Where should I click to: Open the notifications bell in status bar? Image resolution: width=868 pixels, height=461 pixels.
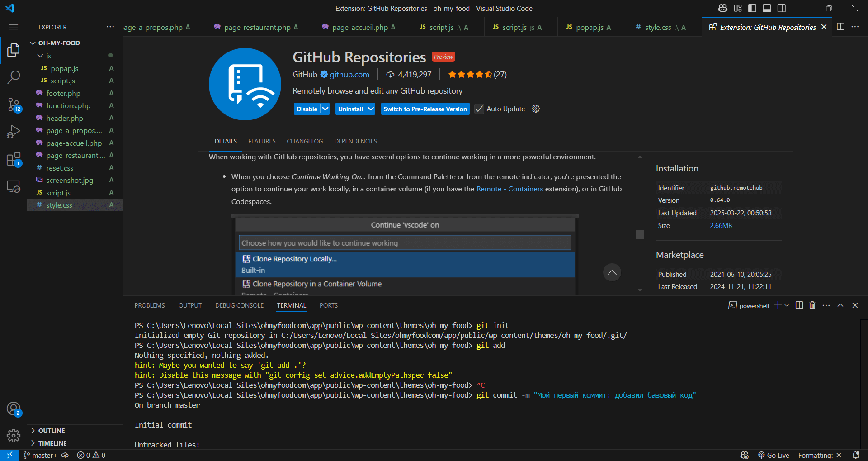point(857,455)
